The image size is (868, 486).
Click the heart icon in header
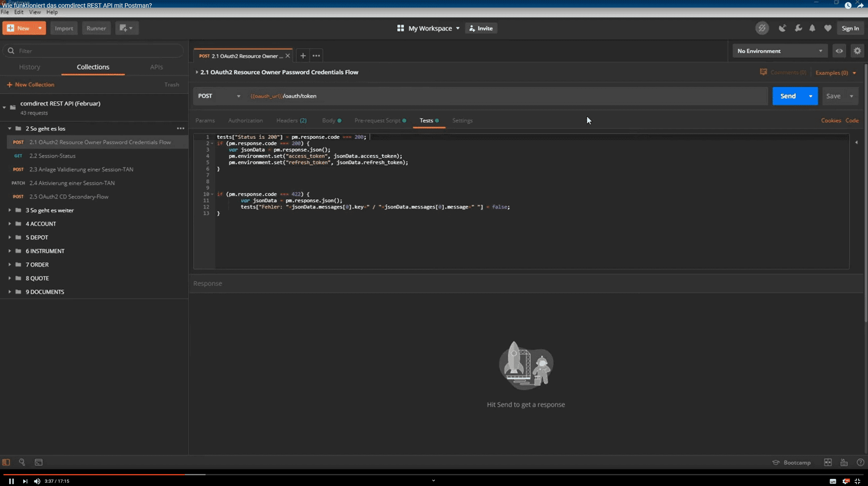(x=828, y=28)
